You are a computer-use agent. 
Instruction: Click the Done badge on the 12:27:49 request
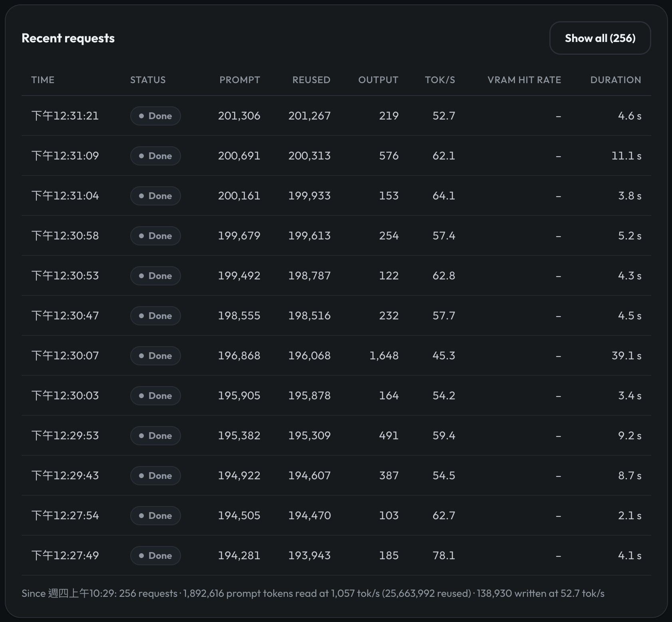155,556
